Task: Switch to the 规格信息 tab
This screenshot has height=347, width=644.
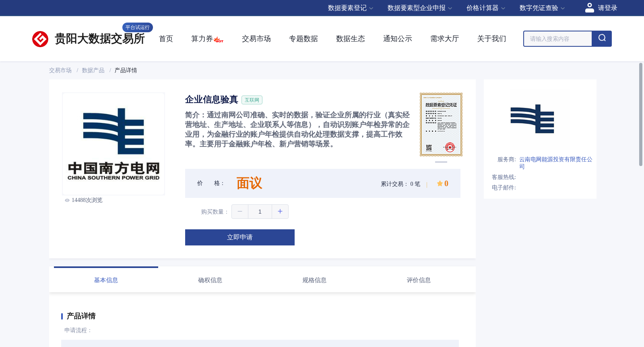Action: click(314, 280)
